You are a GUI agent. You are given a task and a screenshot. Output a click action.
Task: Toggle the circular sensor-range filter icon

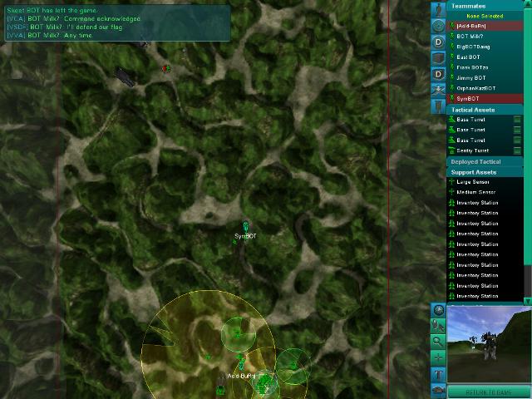[x=438, y=26]
